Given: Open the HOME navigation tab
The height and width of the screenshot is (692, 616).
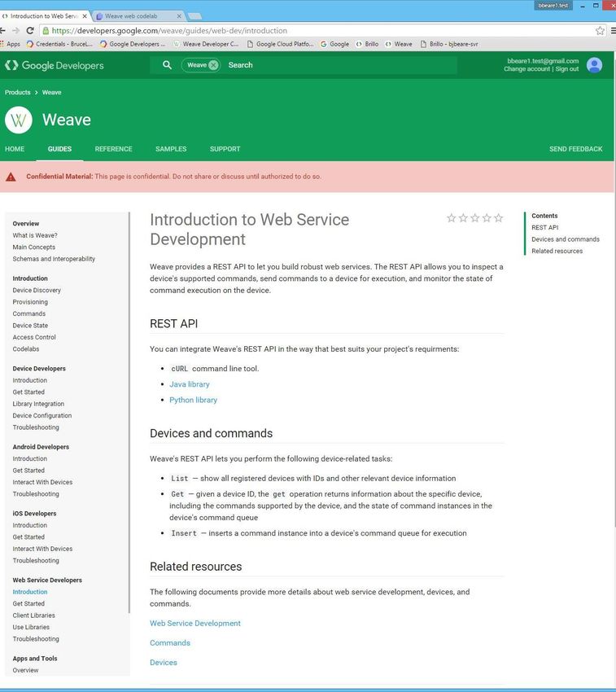Looking at the screenshot, I should coord(15,149).
